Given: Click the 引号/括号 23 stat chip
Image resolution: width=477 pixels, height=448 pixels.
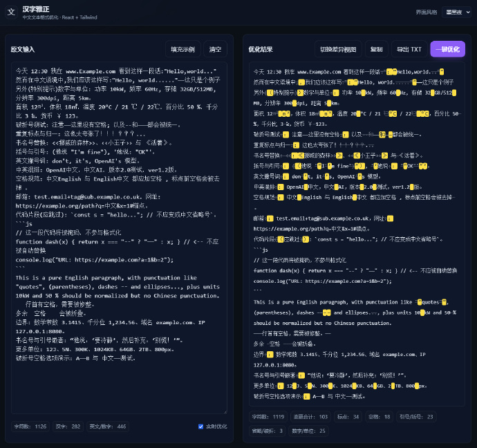Looking at the screenshot, I should (x=418, y=417).
